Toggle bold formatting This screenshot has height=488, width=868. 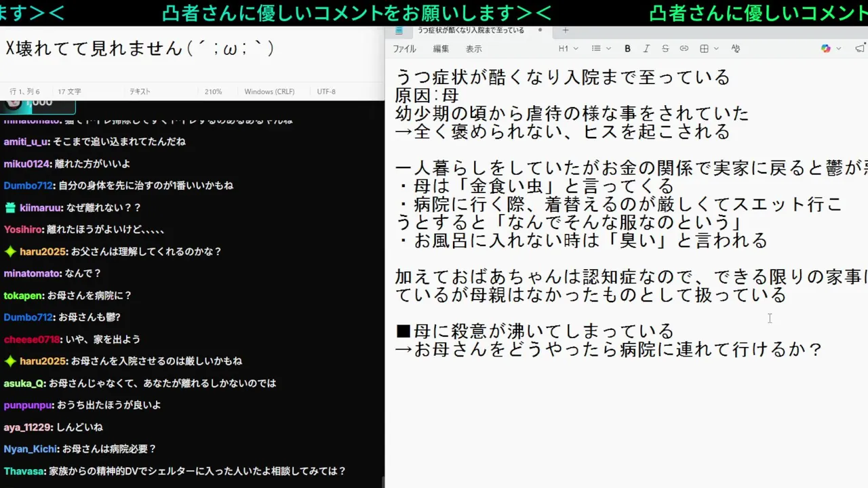click(627, 49)
